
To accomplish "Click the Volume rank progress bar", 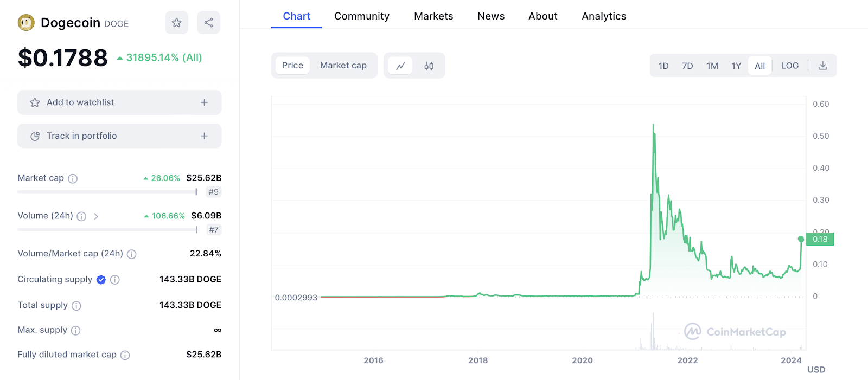I will pos(107,230).
